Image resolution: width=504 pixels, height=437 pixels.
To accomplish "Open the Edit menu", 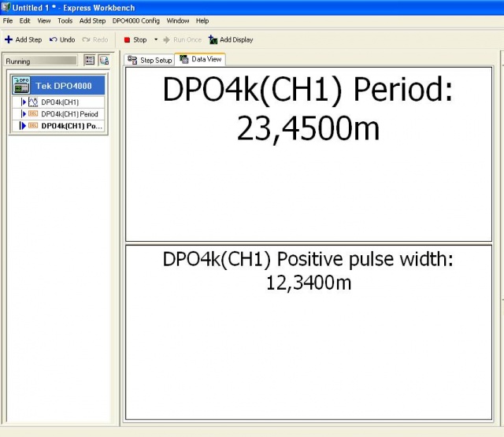I will tap(24, 21).
